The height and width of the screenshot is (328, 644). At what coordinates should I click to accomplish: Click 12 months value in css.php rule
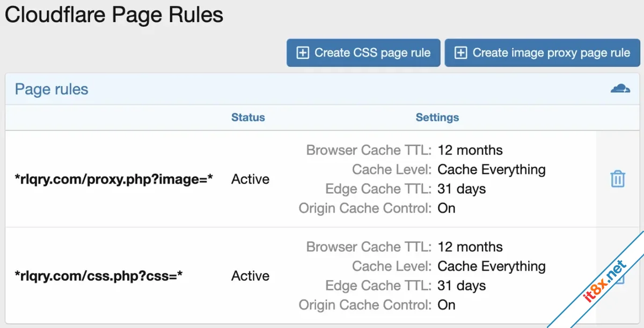click(x=470, y=247)
